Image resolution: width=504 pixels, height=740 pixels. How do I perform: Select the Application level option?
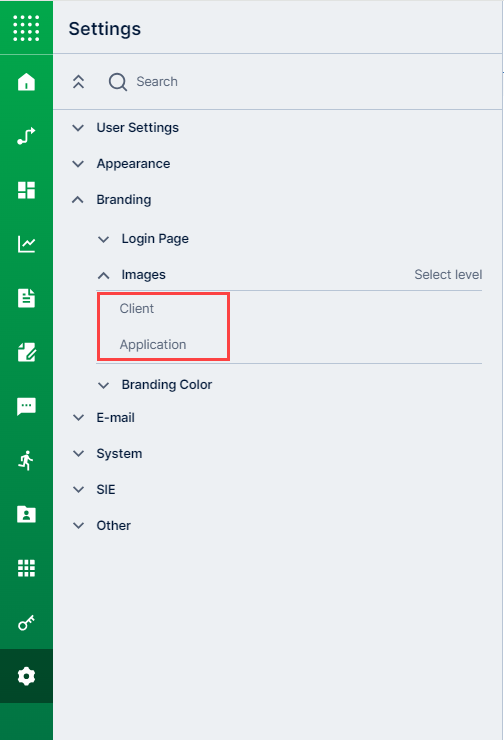153,345
